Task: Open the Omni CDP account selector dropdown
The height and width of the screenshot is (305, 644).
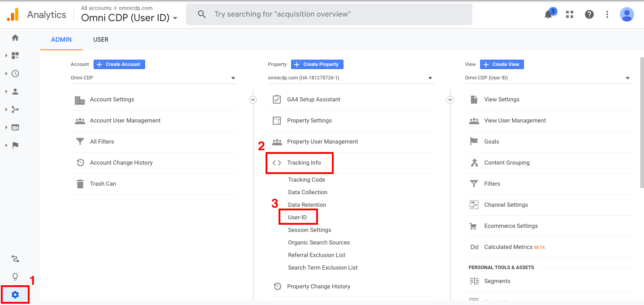Action: 154,78
